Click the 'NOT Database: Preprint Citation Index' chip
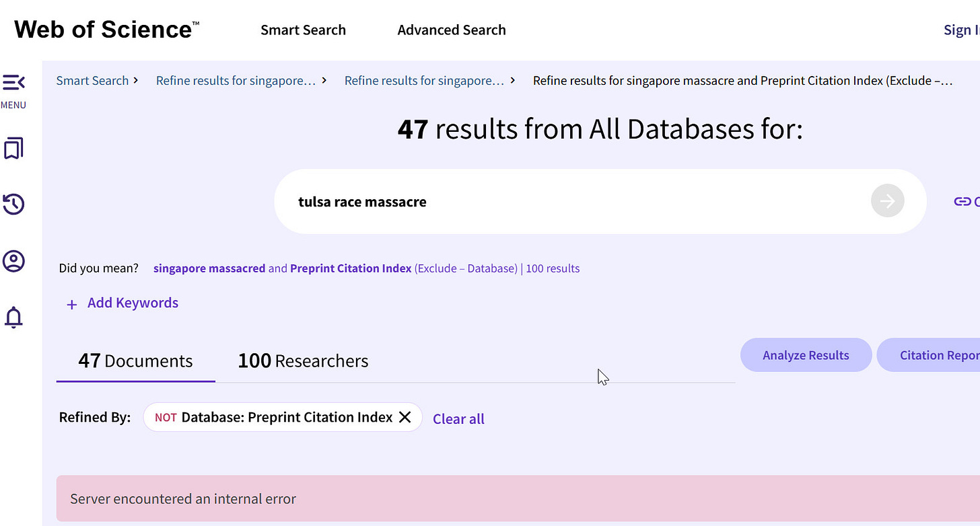980x526 pixels. (x=283, y=417)
